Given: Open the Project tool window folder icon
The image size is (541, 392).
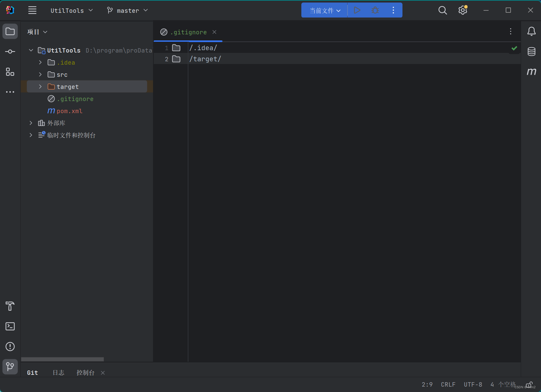Looking at the screenshot, I should (x=10, y=31).
